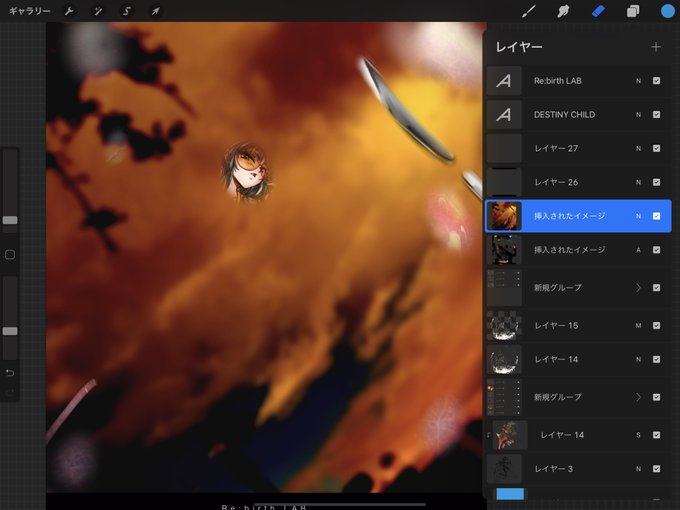Toggle visibility of レイヤー 14 with N mode

[x=656, y=359]
